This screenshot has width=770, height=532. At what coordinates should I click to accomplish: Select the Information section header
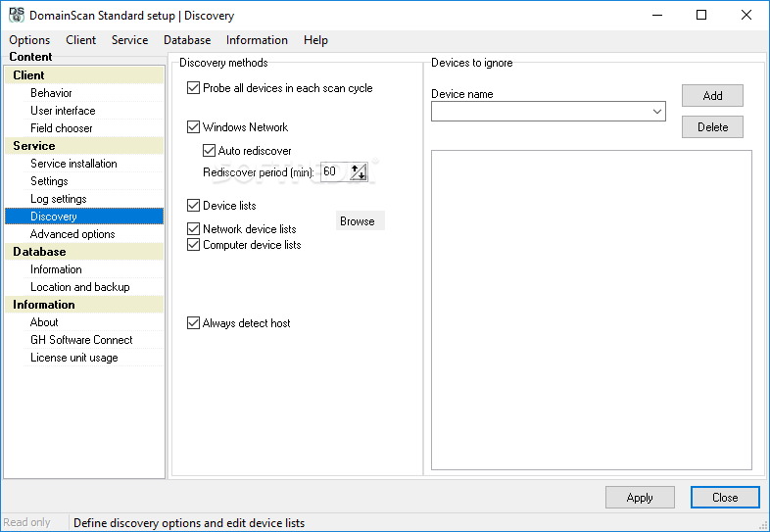84,305
